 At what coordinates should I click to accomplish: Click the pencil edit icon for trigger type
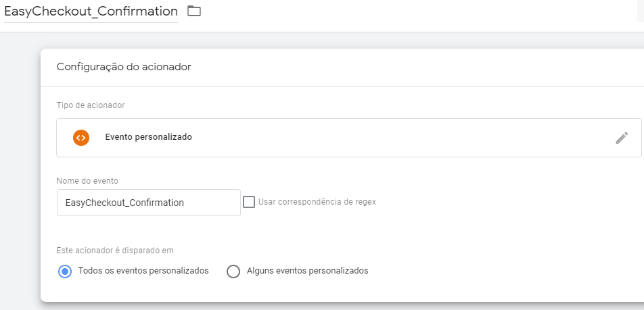[x=622, y=138]
